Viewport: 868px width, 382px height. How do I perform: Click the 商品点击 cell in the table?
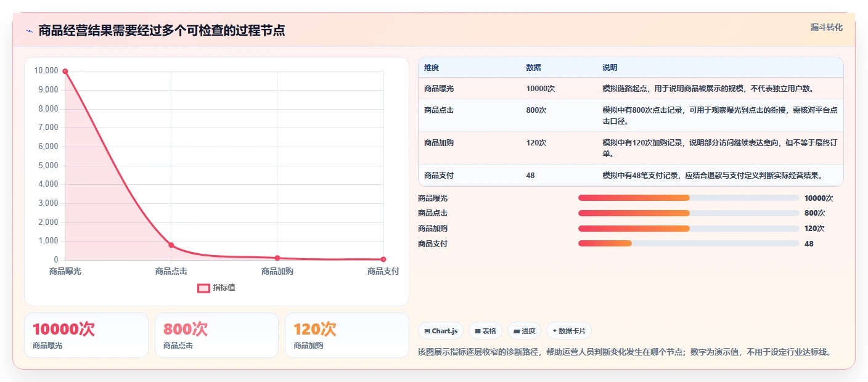pyautogui.click(x=439, y=110)
